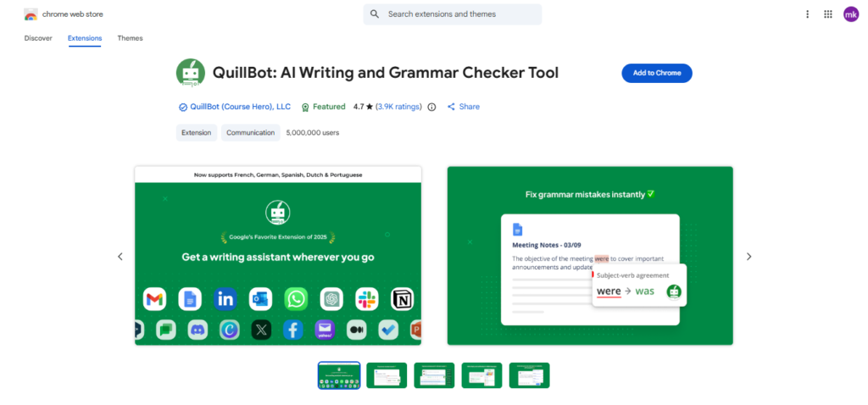Show previous screenshot with the left arrow

click(x=120, y=257)
